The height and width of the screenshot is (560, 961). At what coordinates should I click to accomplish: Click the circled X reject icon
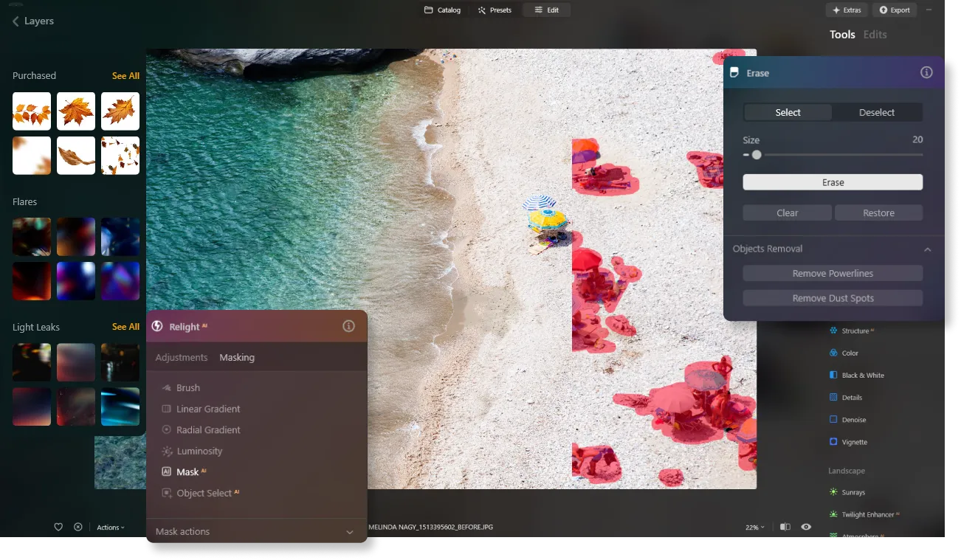[x=78, y=527]
